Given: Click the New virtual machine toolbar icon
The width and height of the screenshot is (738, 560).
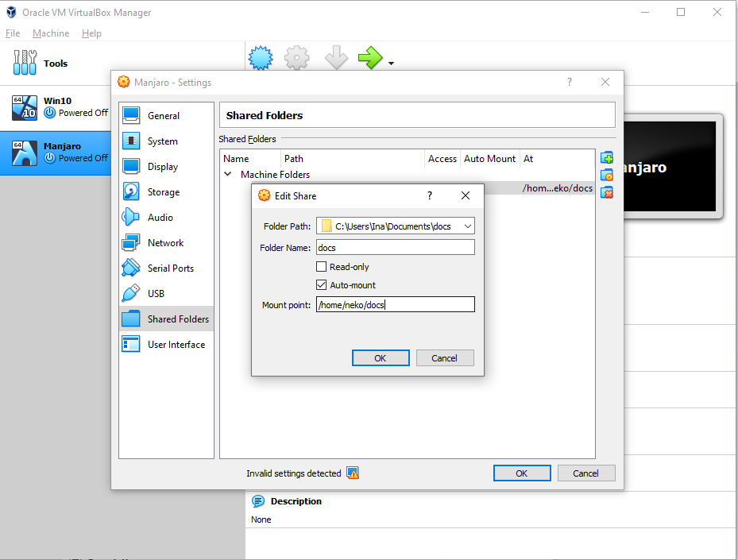Looking at the screenshot, I should 261,58.
